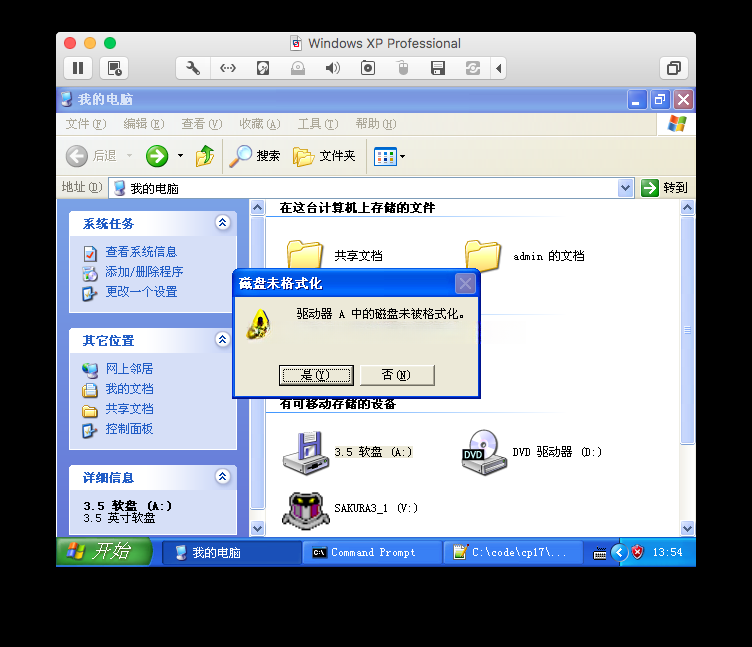
Task: Open 控制面板 link
Action: 129,429
